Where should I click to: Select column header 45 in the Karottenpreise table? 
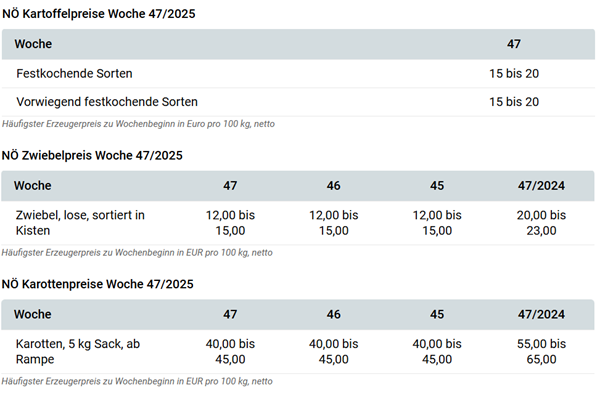437,315
